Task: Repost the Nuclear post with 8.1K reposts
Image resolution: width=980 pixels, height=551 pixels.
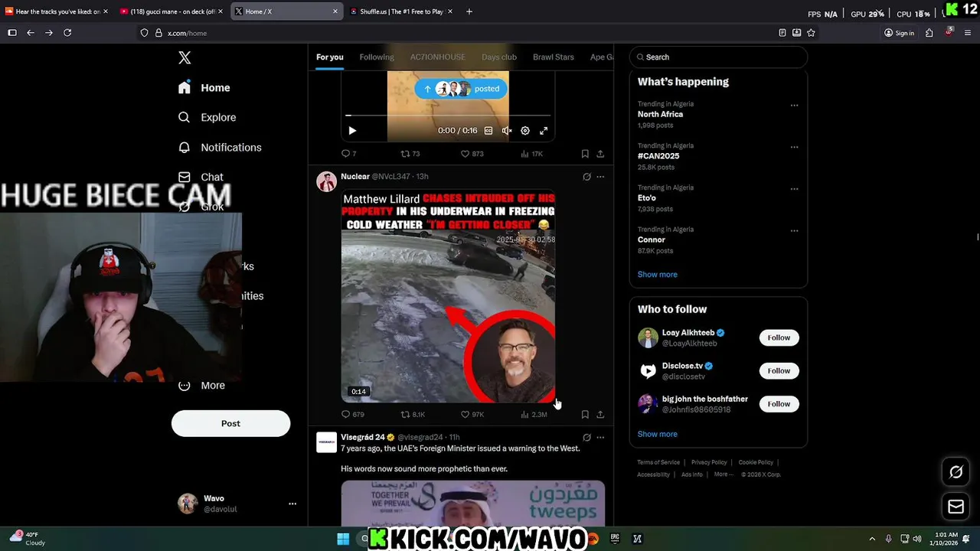Action: (413, 415)
